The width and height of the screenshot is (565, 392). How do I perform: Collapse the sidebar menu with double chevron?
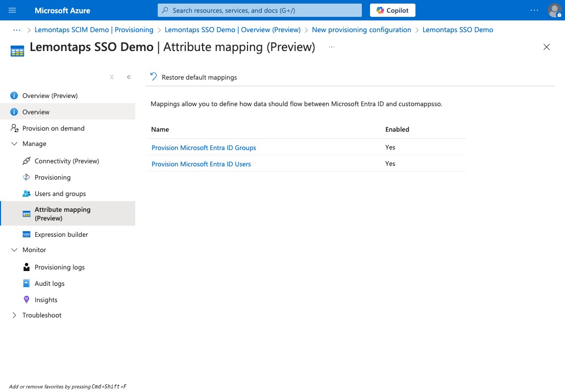tap(129, 77)
